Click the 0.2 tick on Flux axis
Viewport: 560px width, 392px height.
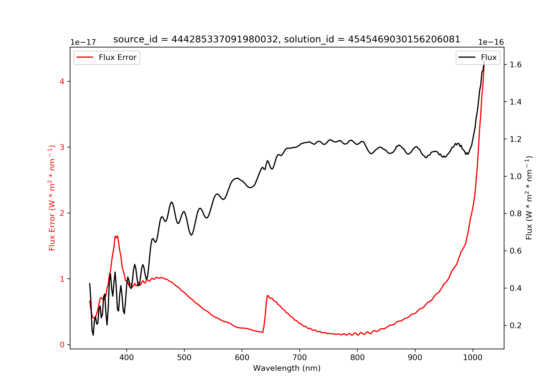(x=516, y=325)
